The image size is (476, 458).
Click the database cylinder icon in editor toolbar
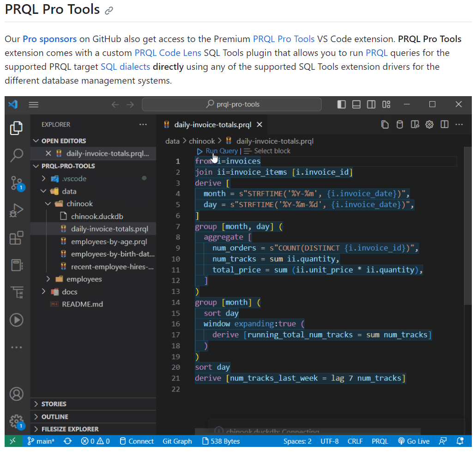(x=399, y=124)
